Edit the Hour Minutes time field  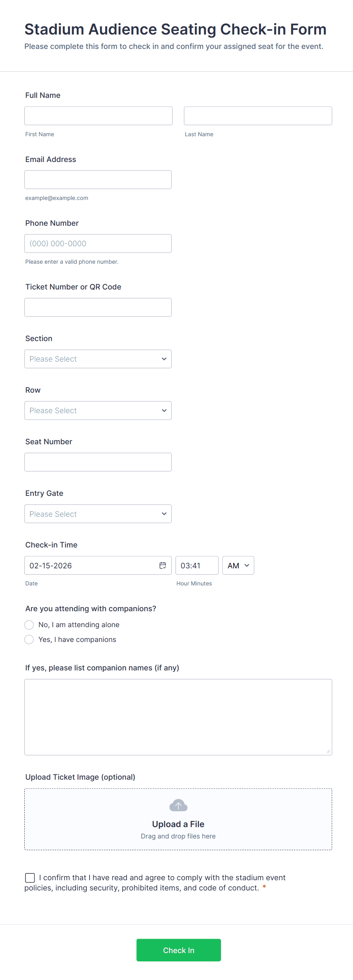(197, 565)
